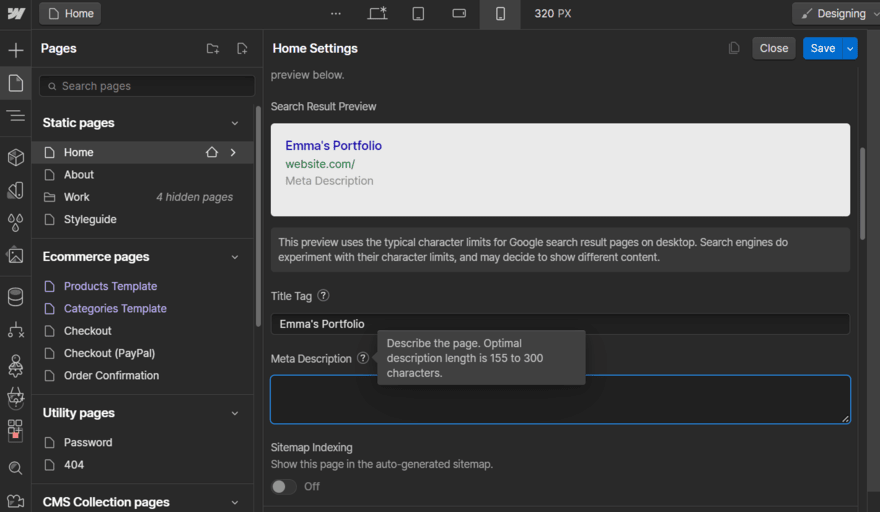The width and height of the screenshot is (880, 512).
Task: Click the '4 hidden pages' label
Action: (x=194, y=197)
